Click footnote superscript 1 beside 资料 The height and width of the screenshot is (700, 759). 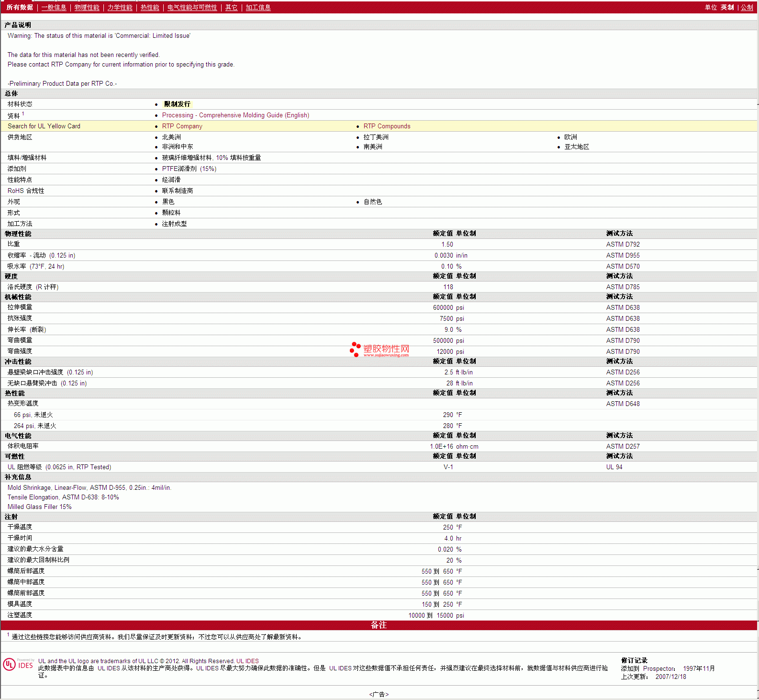point(23,113)
